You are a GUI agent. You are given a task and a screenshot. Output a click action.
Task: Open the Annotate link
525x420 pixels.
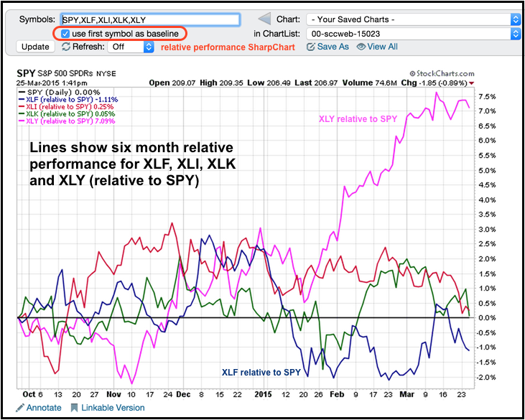44,408
